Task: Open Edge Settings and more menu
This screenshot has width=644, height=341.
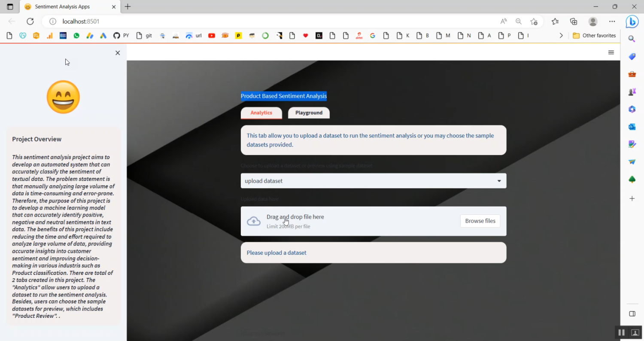Action: point(612,21)
